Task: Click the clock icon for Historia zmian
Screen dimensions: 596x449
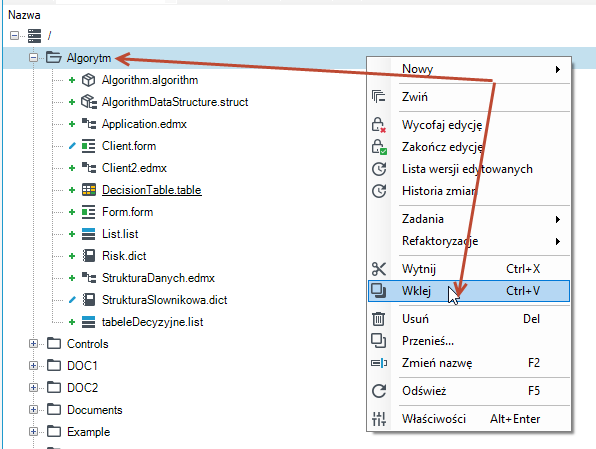Action: (379, 191)
